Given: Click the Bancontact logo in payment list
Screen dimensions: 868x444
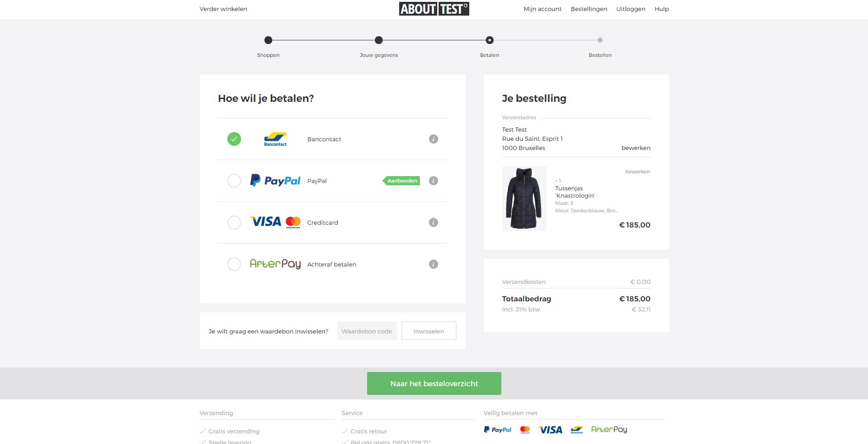Looking at the screenshot, I should pyautogui.click(x=275, y=139).
